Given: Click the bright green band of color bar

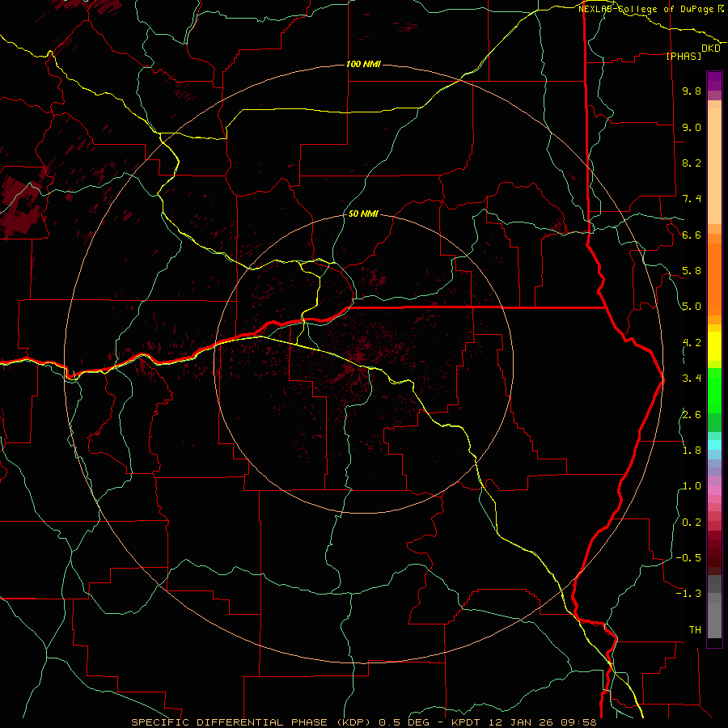Looking at the screenshot, I should coord(714,390).
